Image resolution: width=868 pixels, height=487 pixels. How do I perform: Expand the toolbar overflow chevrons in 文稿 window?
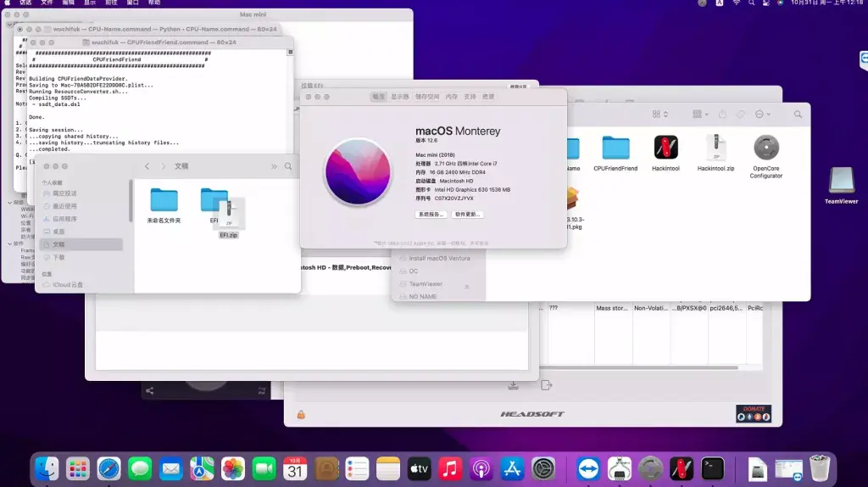click(274, 166)
